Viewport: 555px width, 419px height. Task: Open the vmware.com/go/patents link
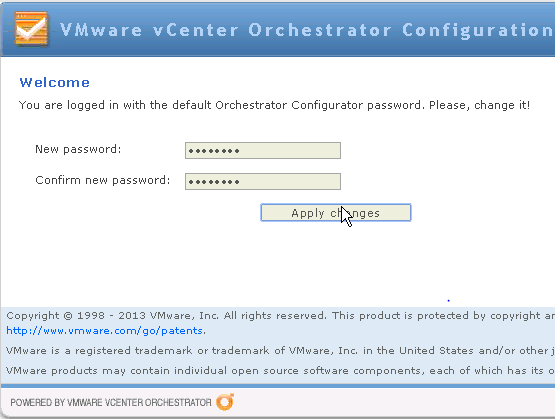tap(106, 331)
